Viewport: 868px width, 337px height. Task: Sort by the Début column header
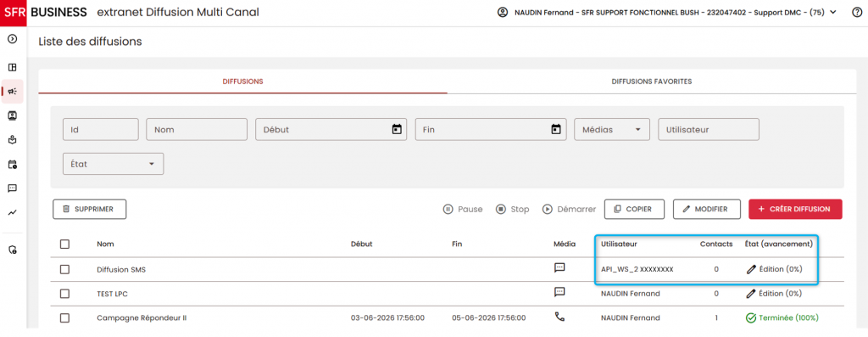[x=361, y=244]
